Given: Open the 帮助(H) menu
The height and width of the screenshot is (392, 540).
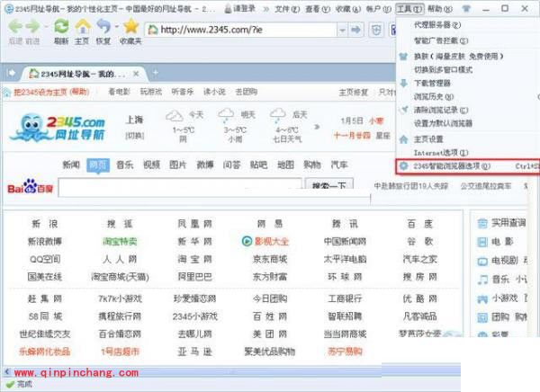Looking at the screenshot, I should [x=440, y=9].
